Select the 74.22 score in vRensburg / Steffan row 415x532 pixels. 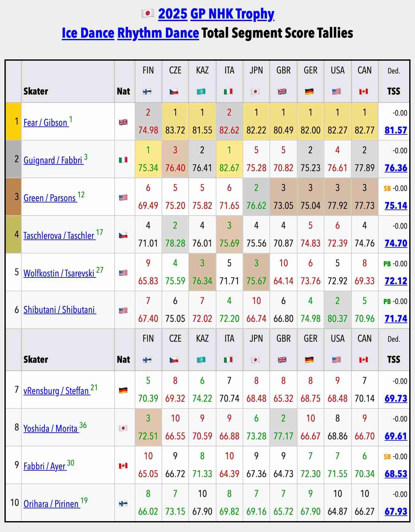tap(202, 399)
